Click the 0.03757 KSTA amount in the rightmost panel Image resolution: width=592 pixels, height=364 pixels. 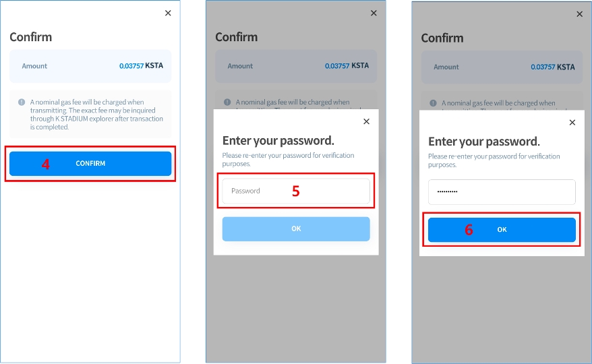(553, 67)
